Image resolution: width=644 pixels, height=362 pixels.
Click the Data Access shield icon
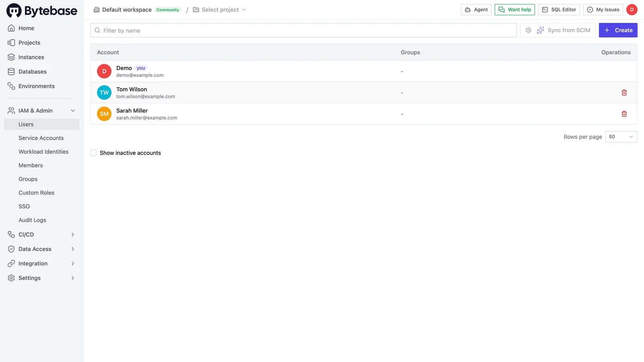pos(11,249)
